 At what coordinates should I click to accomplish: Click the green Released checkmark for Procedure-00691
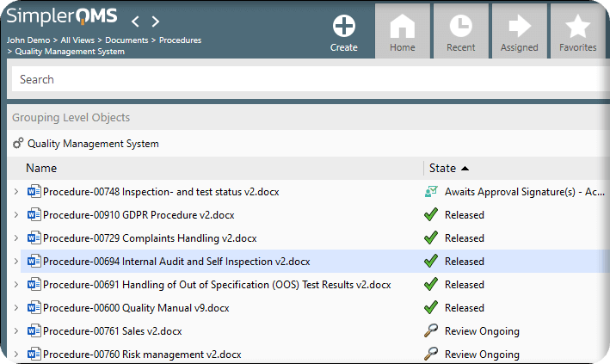point(431,285)
